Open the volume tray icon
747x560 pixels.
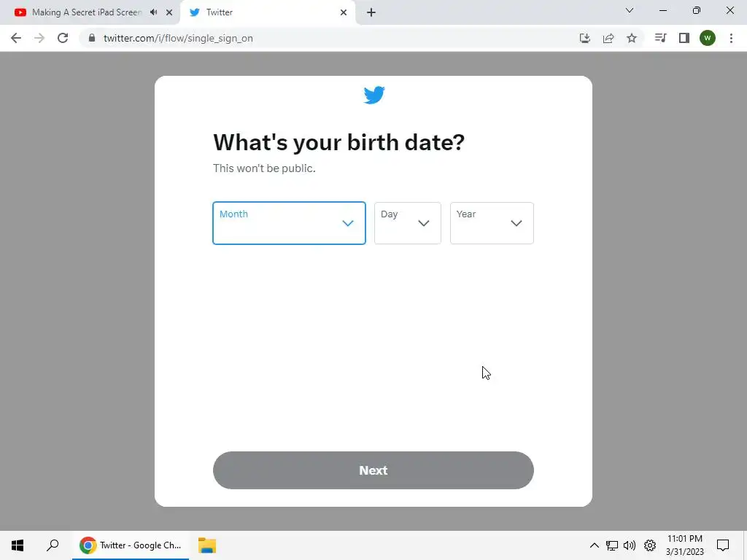pyautogui.click(x=630, y=545)
